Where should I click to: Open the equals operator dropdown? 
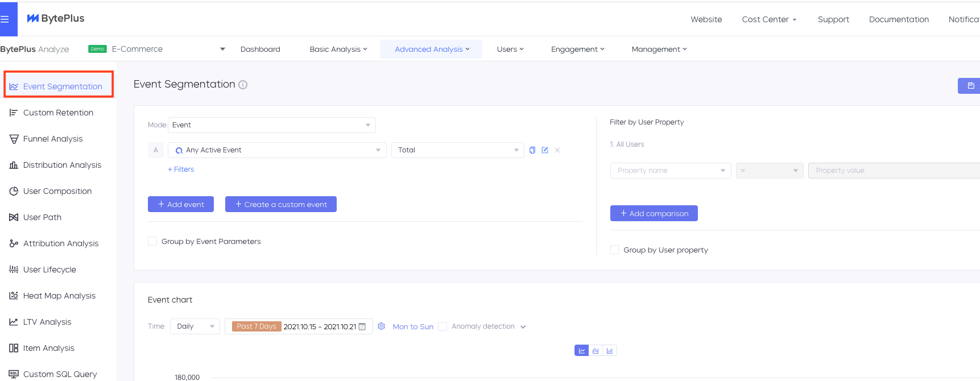(x=770, y=171)
